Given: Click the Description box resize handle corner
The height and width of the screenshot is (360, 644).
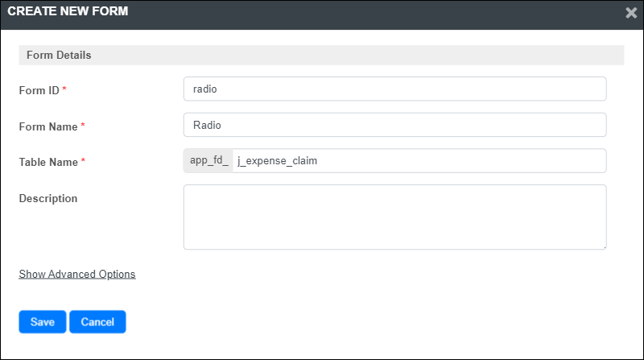Looking at the screenshot, I should coord(605,247).
